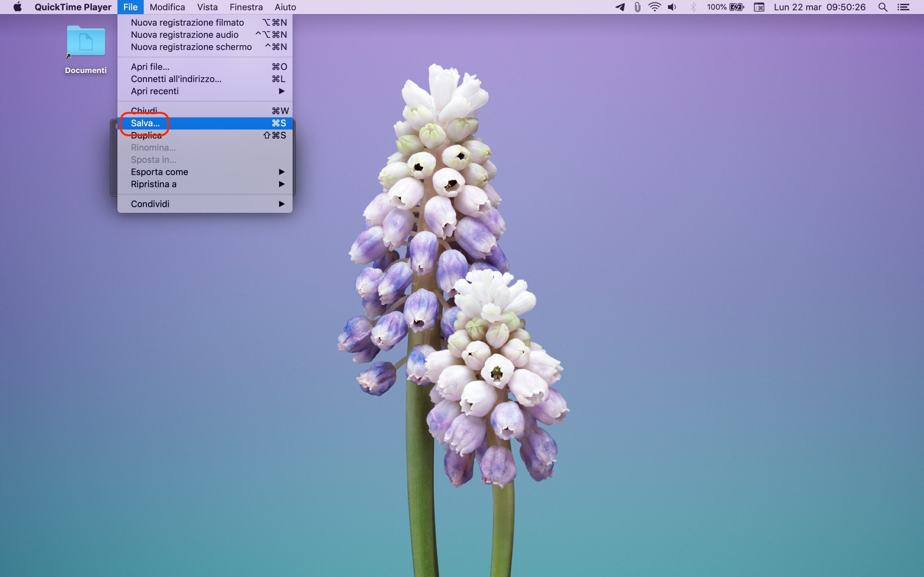Select Nuova registrazione audio entry
The width and height of the screenshot is (924, 577).
(184, 35)
